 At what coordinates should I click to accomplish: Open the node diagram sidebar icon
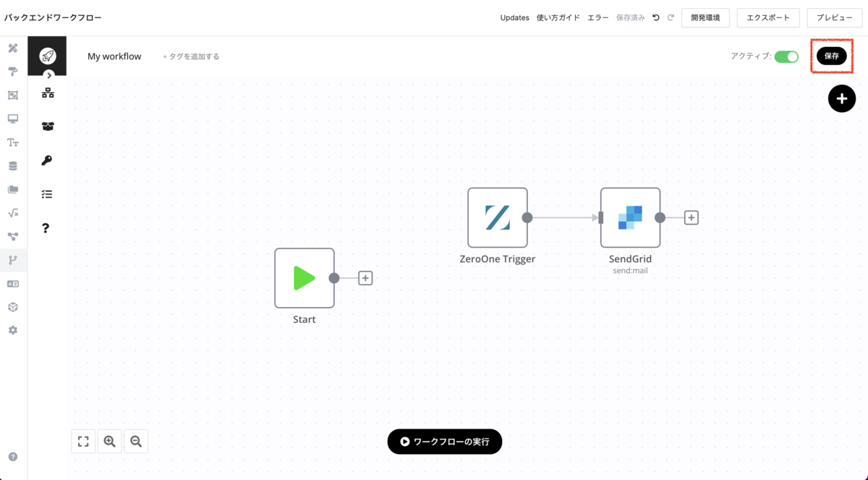(x=13, y=237)
